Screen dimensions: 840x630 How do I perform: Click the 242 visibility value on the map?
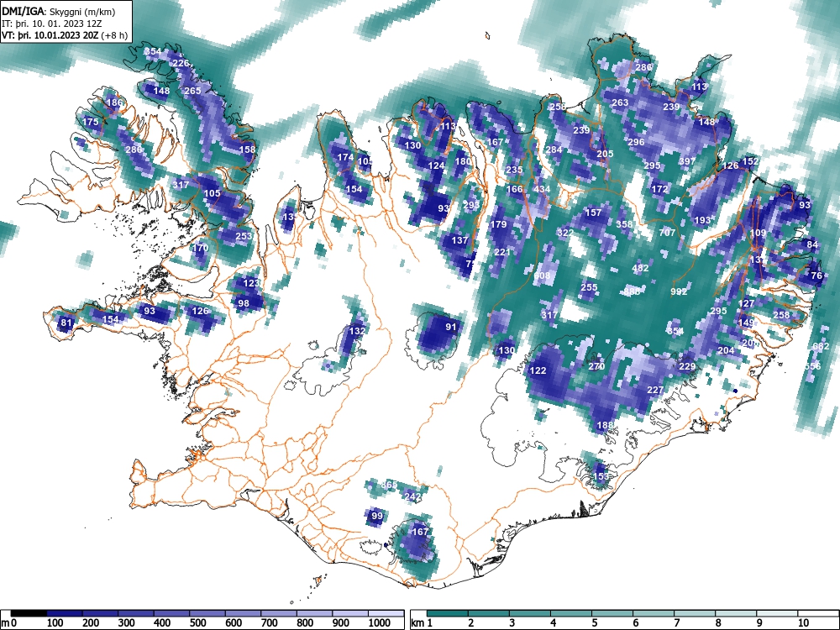point(412,496)
